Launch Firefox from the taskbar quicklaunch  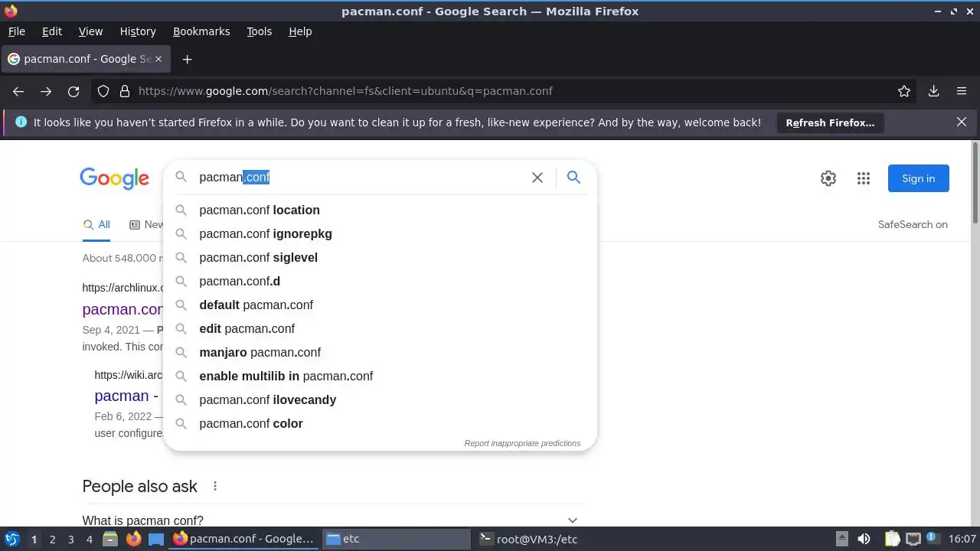133,539
